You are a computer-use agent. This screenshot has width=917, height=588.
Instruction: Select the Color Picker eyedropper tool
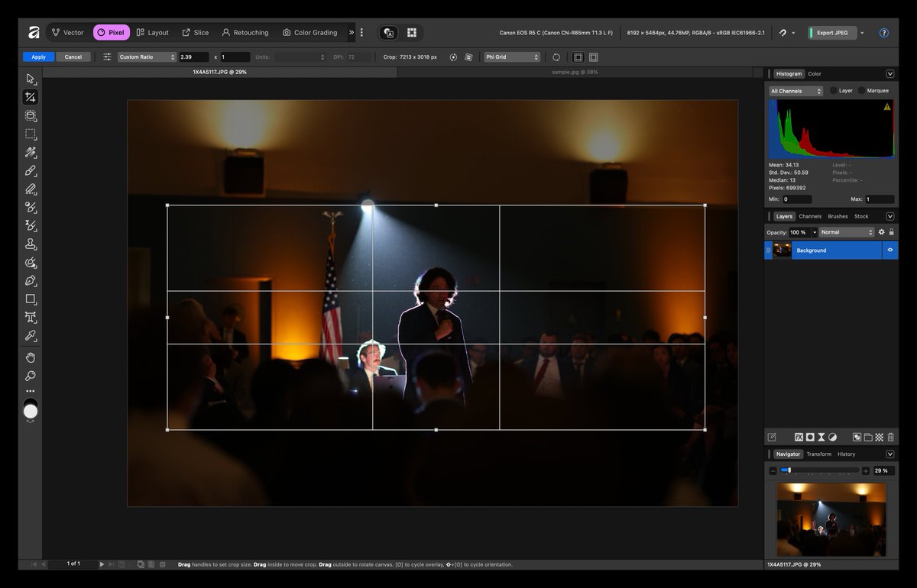tap(31, 335)
